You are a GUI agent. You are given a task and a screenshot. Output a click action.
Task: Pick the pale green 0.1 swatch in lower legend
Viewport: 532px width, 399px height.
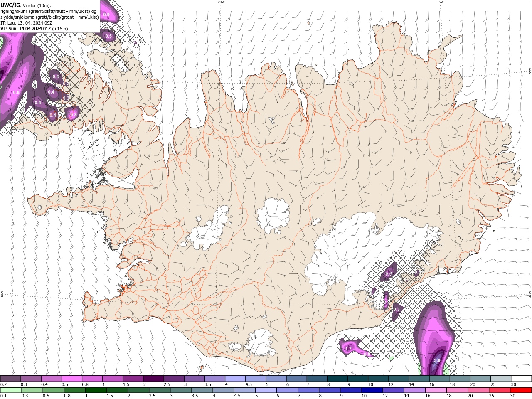pyautogui.click(x=11, y=390)
